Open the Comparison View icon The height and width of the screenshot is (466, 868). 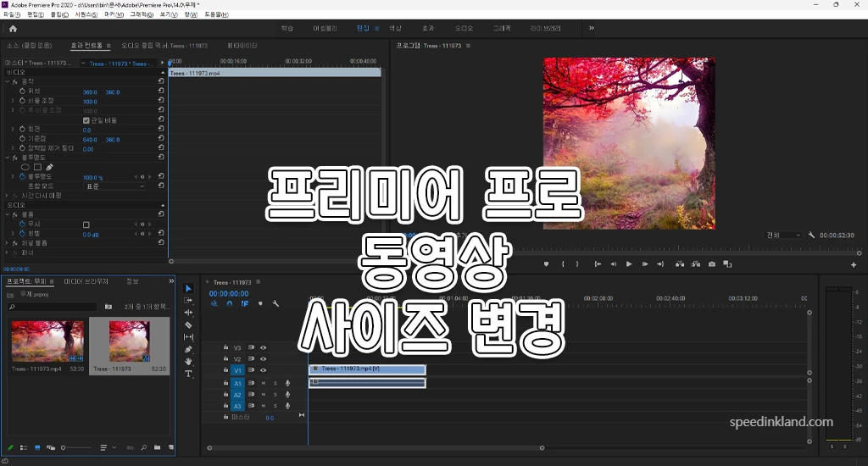click(727, 264)
